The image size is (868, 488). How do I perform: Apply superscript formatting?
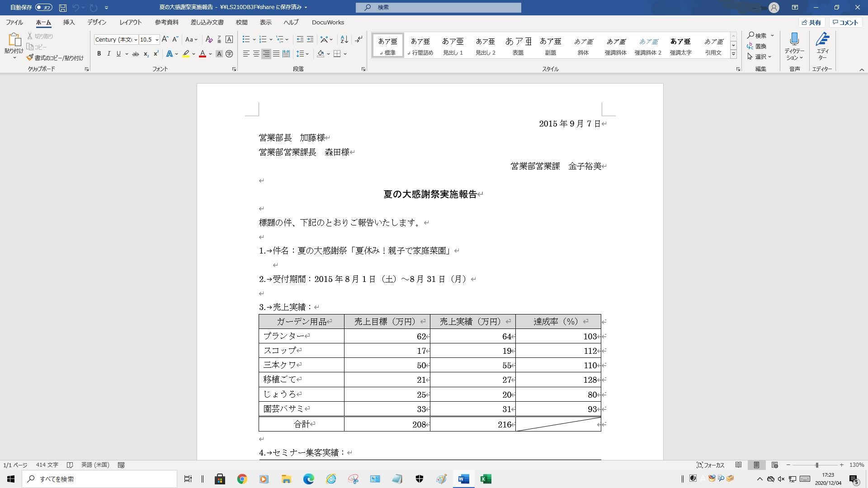[x=156, y=54]
